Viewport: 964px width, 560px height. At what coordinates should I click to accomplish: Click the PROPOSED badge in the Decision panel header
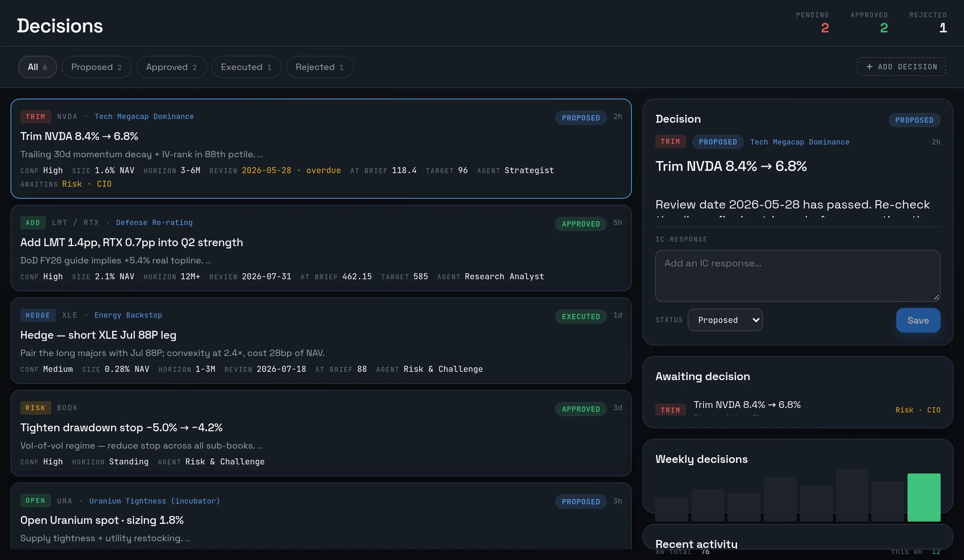coord(914,120)
